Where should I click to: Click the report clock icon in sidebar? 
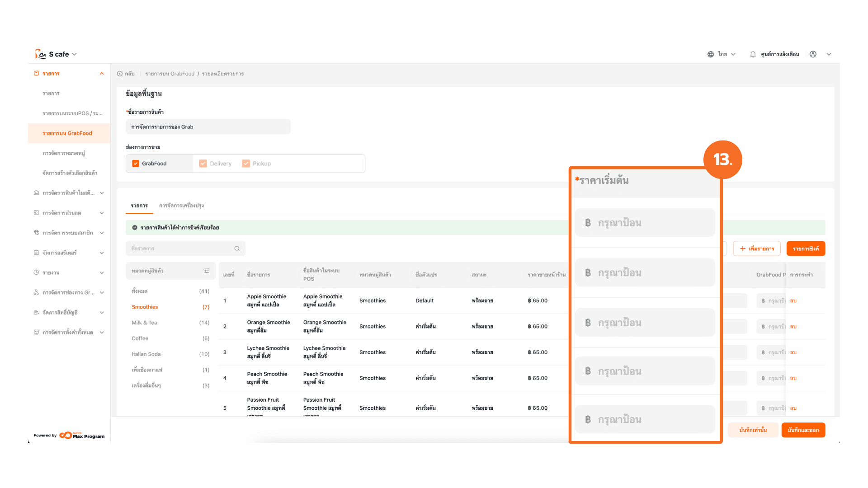pyautogui.click(x=36, y=272)
